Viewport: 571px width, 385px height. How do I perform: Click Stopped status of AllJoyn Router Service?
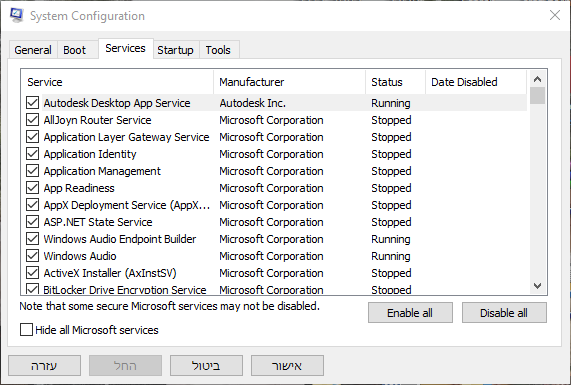[391, 120]
